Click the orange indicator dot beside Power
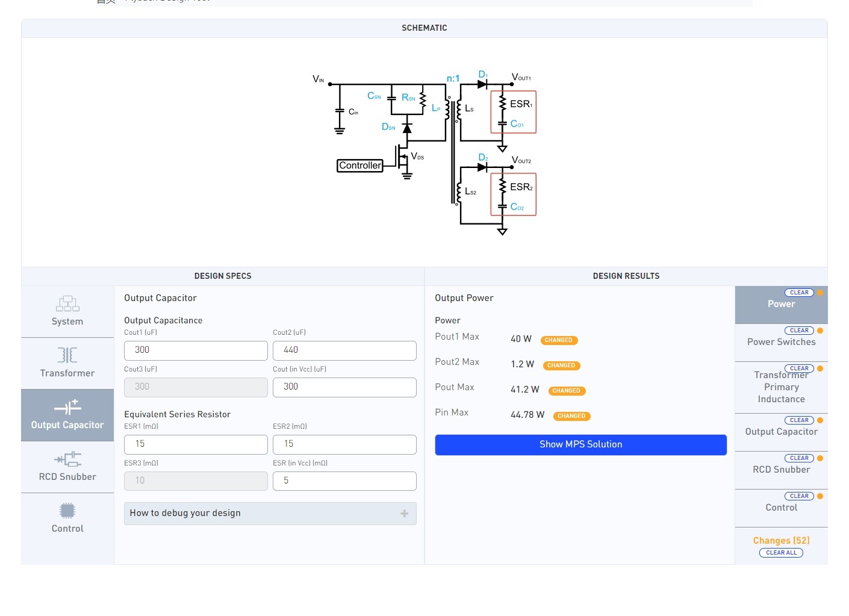The width and height of the screenshot is (849, 616). [x=819, y=292]
